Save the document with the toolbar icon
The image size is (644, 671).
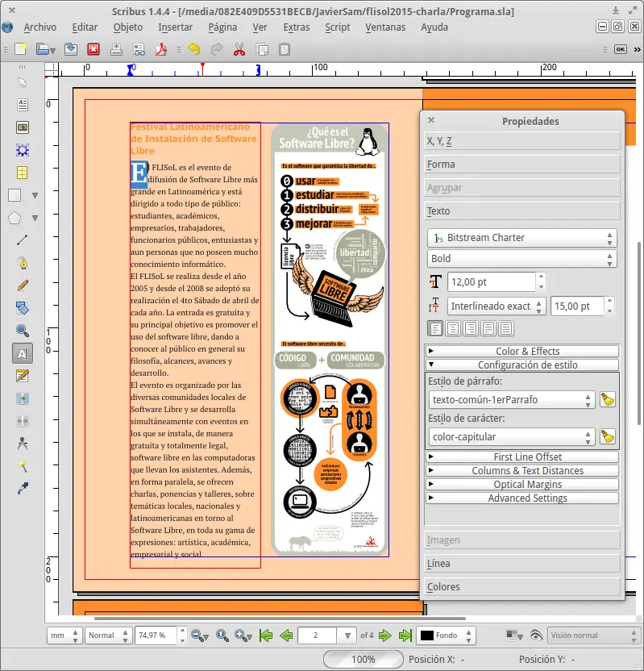point(71,49)
